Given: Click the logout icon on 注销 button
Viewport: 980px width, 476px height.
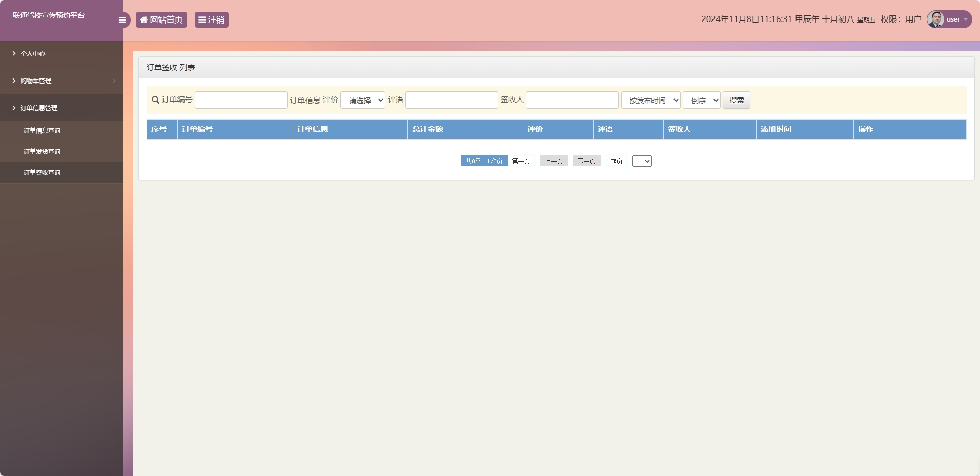Looking at the screenshot, I should 202,20.
